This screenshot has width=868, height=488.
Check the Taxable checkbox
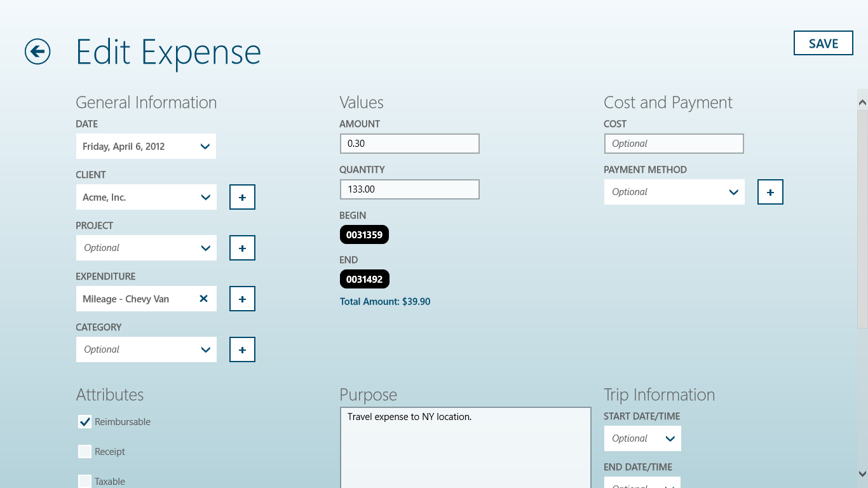[x=85, y=481]
